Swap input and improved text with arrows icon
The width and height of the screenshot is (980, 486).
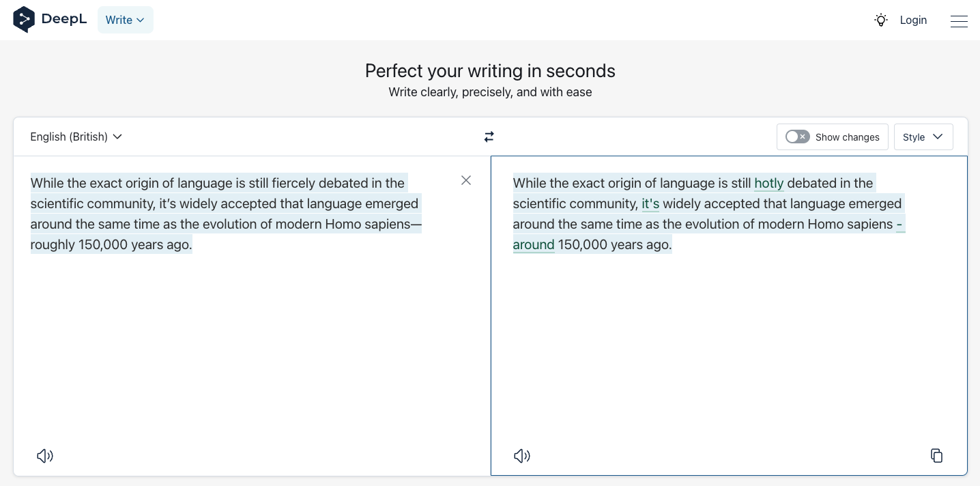[x=489, y=137]
